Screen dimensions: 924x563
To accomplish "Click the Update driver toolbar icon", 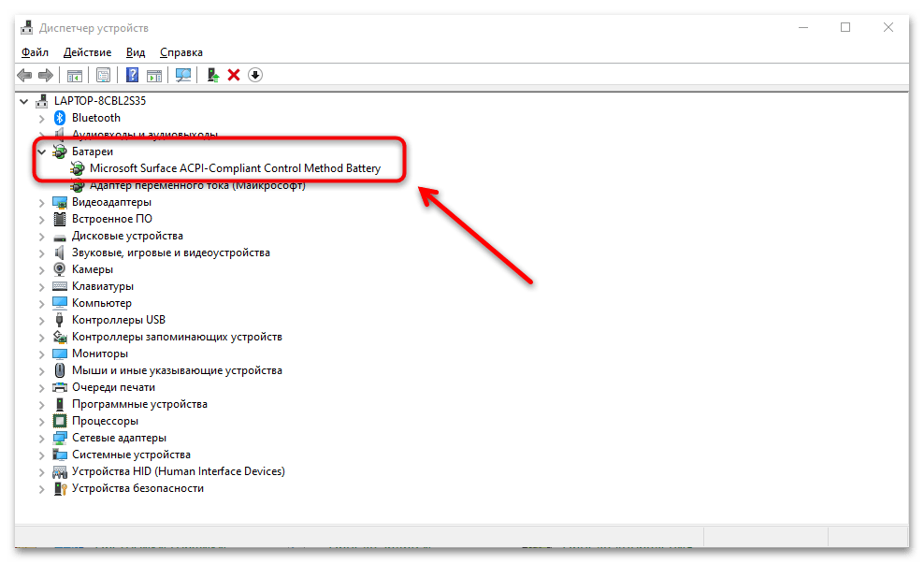I will pyautogui.click(x=213, y=75).
